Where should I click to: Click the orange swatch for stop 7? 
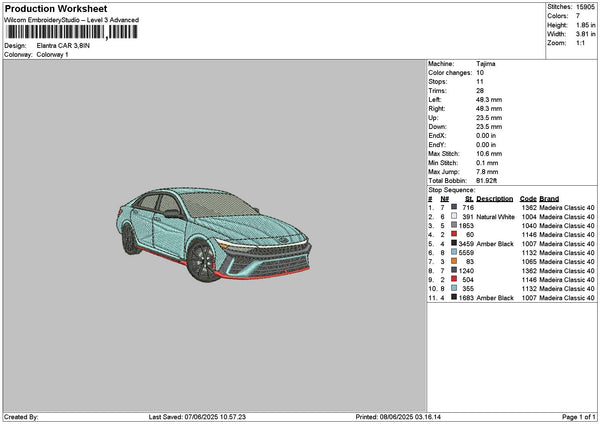pos(454,261)
